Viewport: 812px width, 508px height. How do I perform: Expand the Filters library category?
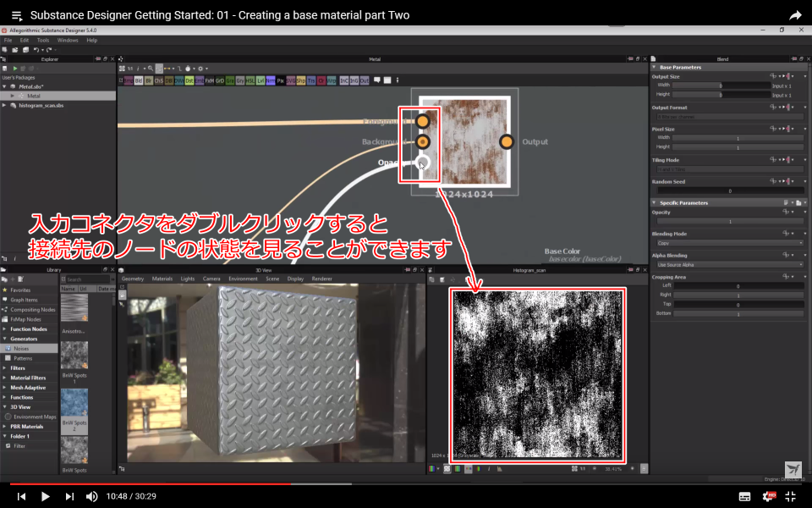5,368
